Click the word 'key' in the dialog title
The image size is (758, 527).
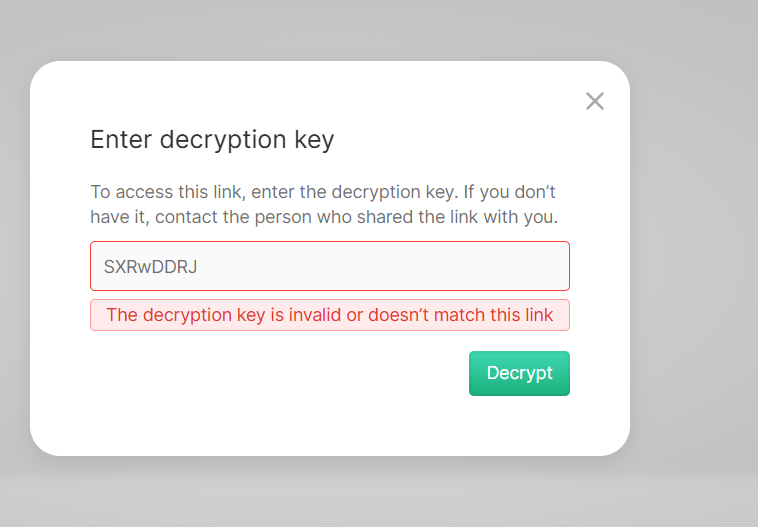314,139
